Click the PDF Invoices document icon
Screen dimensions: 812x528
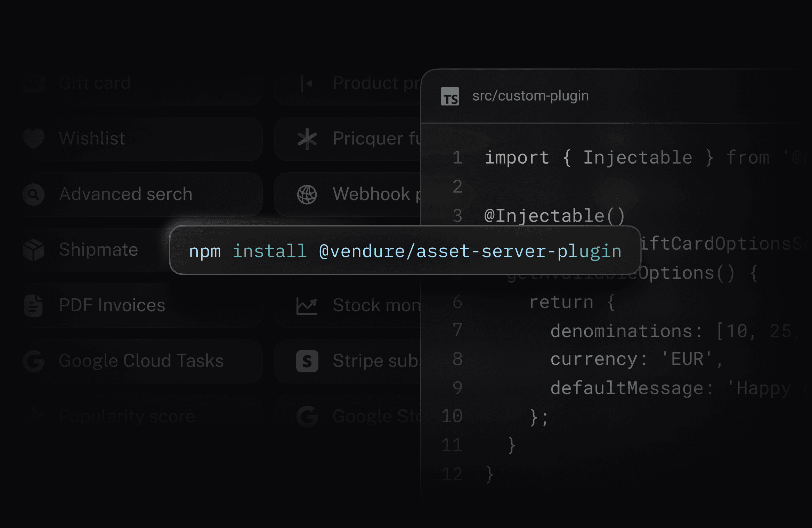(x=33, y=305)
